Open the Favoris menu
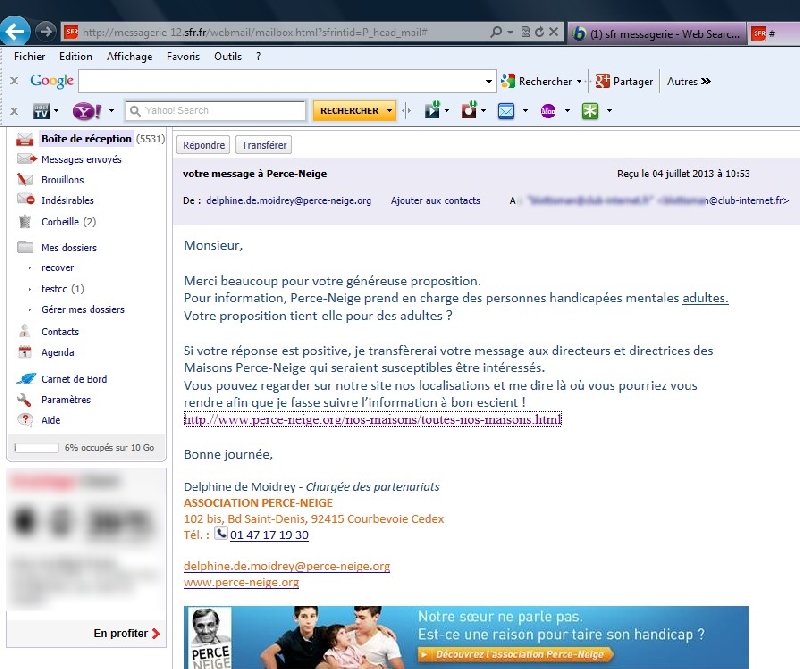Viewport: 800px width, 669px height. [x=183, y=56]
